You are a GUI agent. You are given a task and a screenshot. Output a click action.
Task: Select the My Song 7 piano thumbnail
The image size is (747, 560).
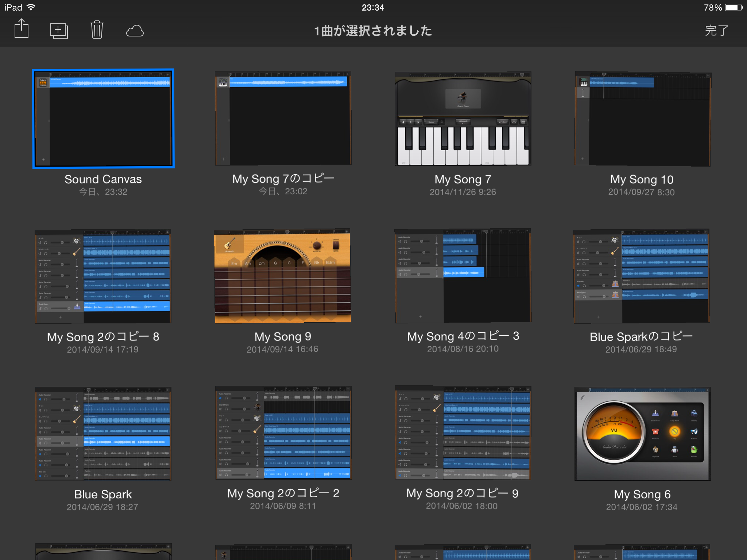coord(463,118)
